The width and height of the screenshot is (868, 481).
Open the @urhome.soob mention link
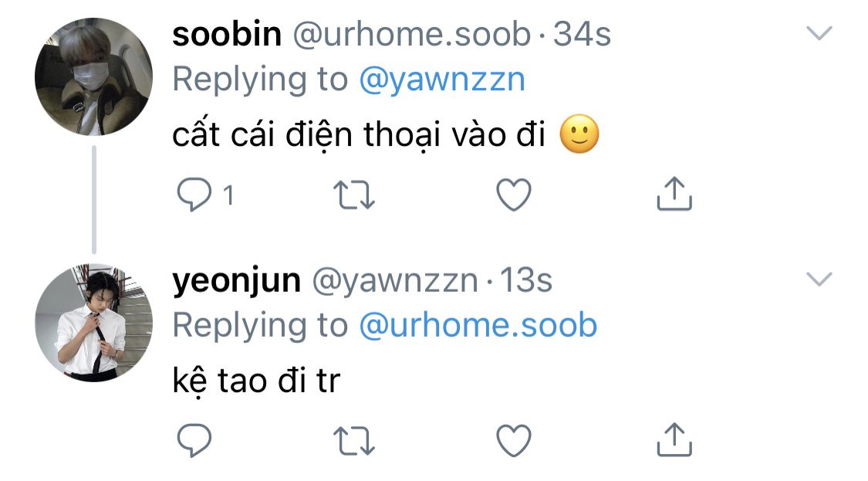[478, 325]
